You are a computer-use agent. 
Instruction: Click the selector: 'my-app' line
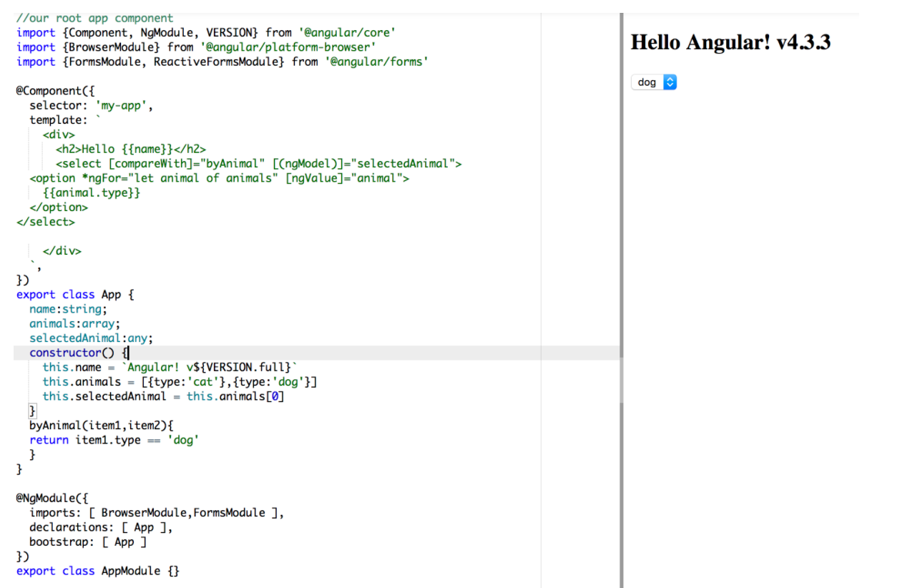point(92,105)
